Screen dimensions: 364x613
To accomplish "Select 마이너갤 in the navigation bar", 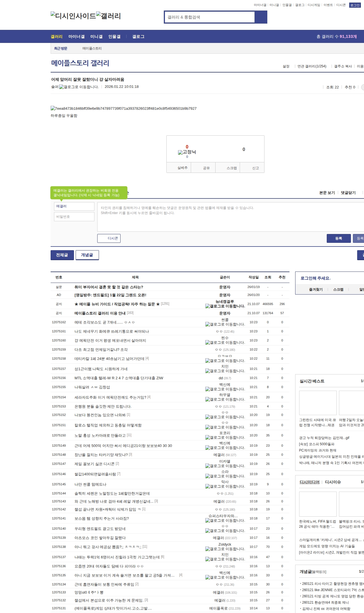I will (x=76, y=37).
